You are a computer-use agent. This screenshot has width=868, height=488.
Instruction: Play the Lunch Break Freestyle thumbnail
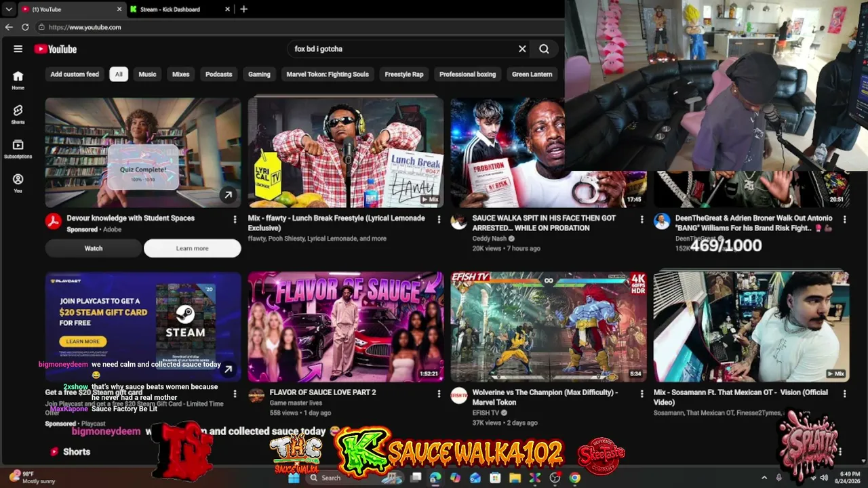tap(346, 152)
